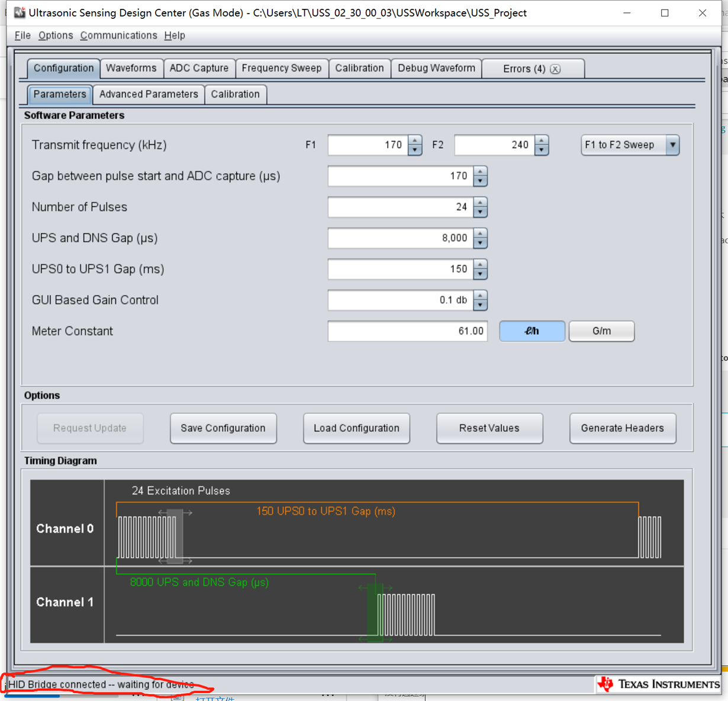Close the Errors tab with its X icon

coord(555,69)
